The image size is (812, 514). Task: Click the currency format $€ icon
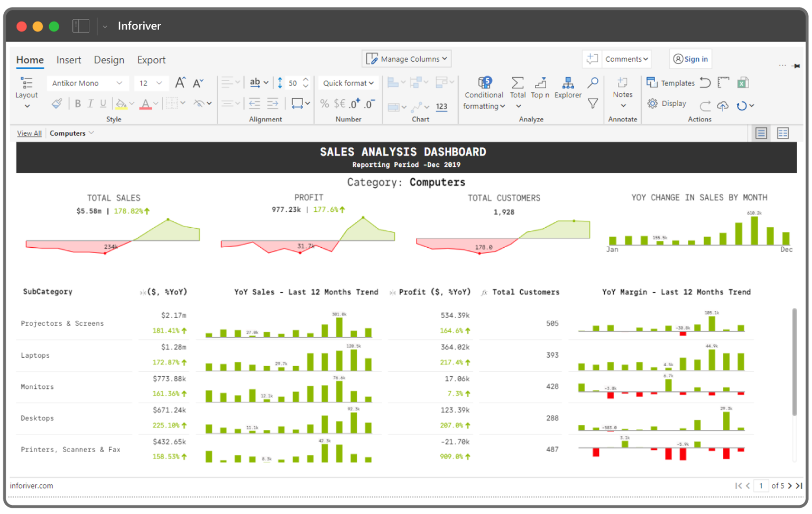(x=339, y=104)
